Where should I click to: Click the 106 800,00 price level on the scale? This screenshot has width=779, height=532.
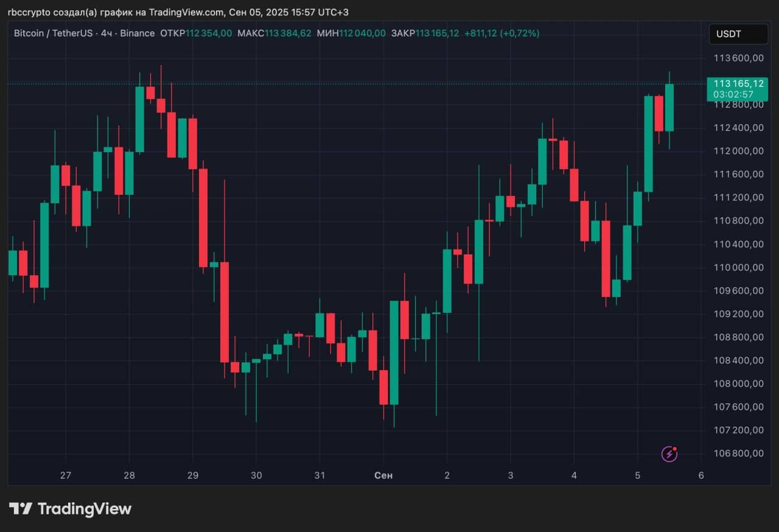[x=738, y=453]
